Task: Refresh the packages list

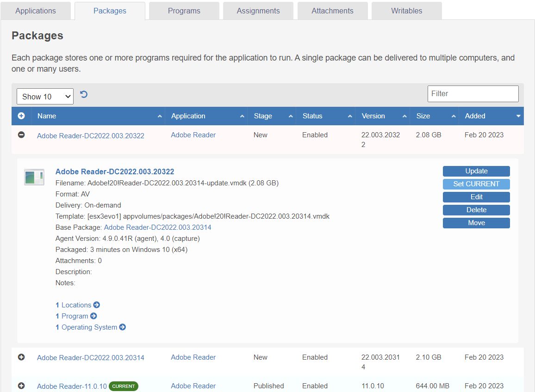Action: coord(83,94)
